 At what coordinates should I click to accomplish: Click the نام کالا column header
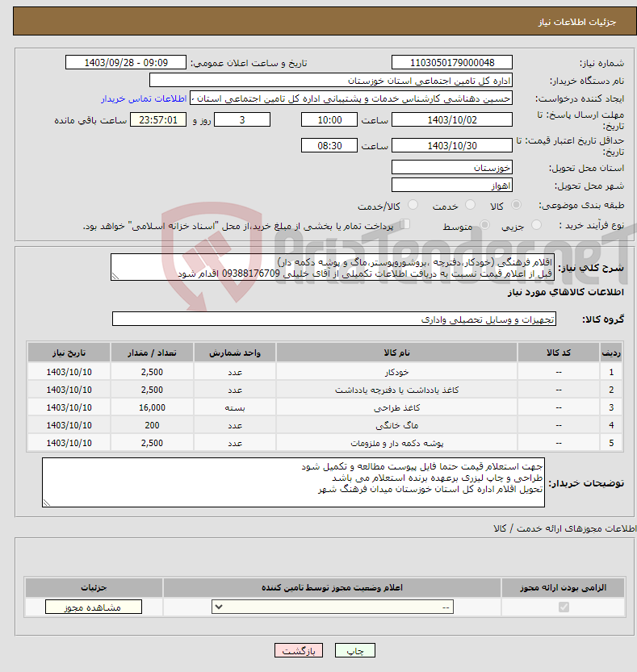396,353
